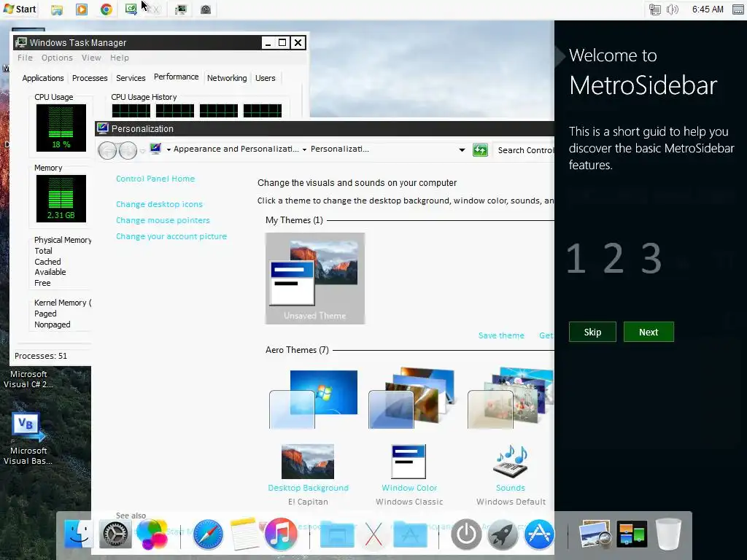Open App Store icon in dock

(539, 534)
